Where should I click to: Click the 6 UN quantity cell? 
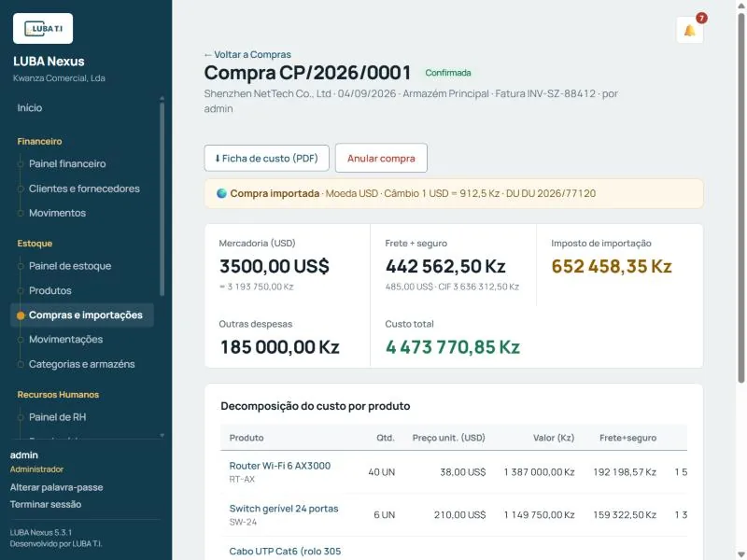(385, 515)
